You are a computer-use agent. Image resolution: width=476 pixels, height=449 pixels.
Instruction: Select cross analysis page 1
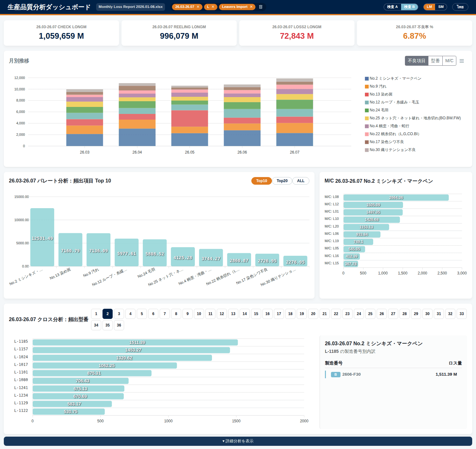(96, 314)
